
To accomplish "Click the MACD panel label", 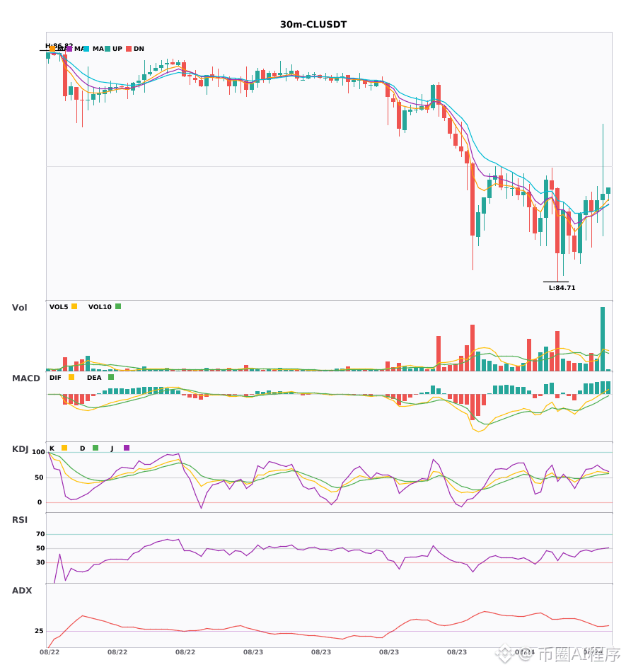I will [25, 378].
